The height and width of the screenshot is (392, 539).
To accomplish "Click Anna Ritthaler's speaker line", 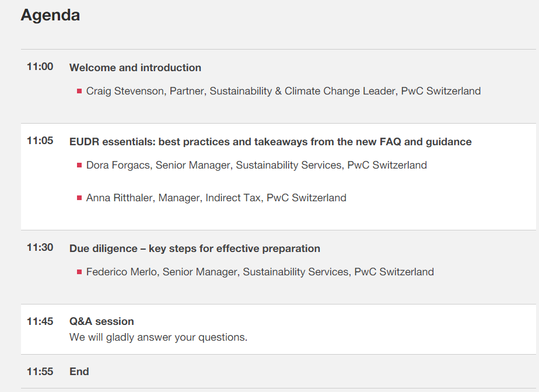I will coord(216,198).
